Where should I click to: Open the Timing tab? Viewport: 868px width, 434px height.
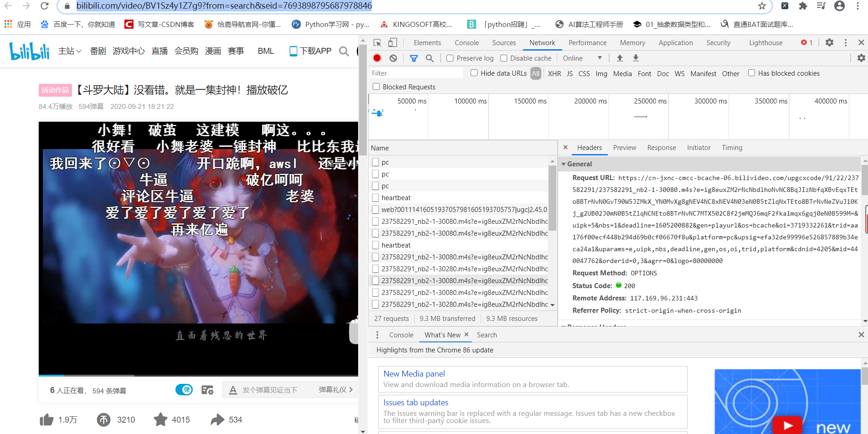click(x=732, y=147)
